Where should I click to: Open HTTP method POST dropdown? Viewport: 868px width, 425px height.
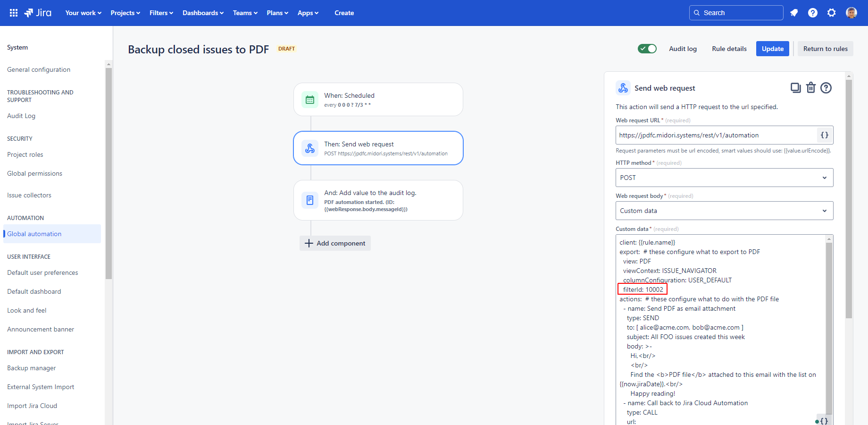(724, 178)
